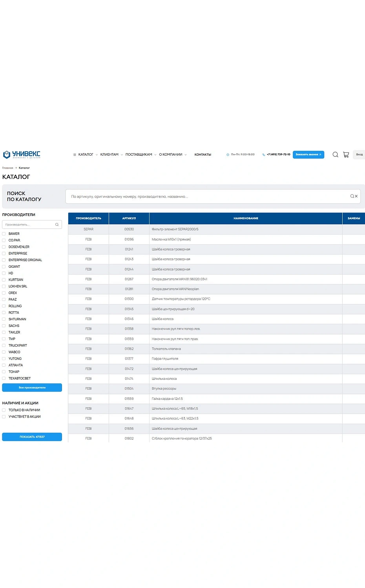Enable УЧАСТВУЕТ В АКЦИИ checkbox

click(4, 417)
